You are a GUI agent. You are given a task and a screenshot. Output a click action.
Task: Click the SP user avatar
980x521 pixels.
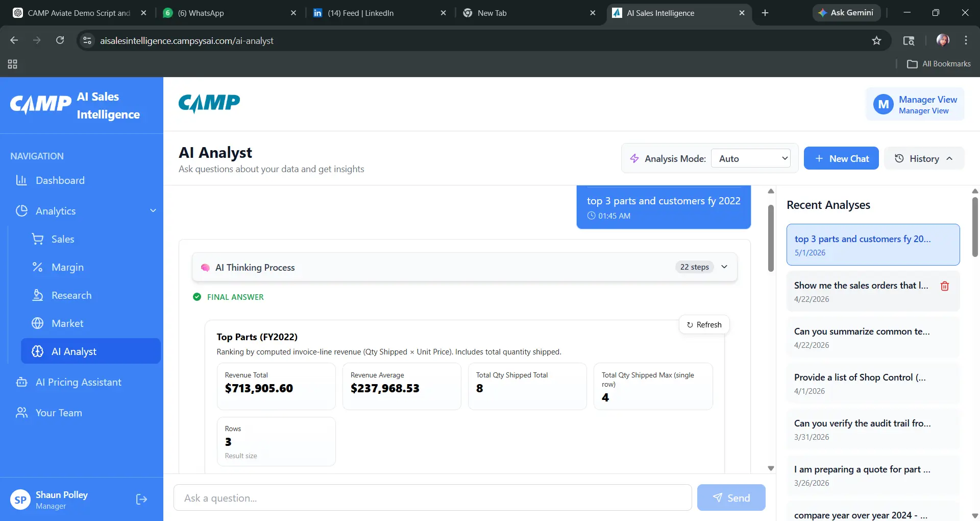(20, 500)
